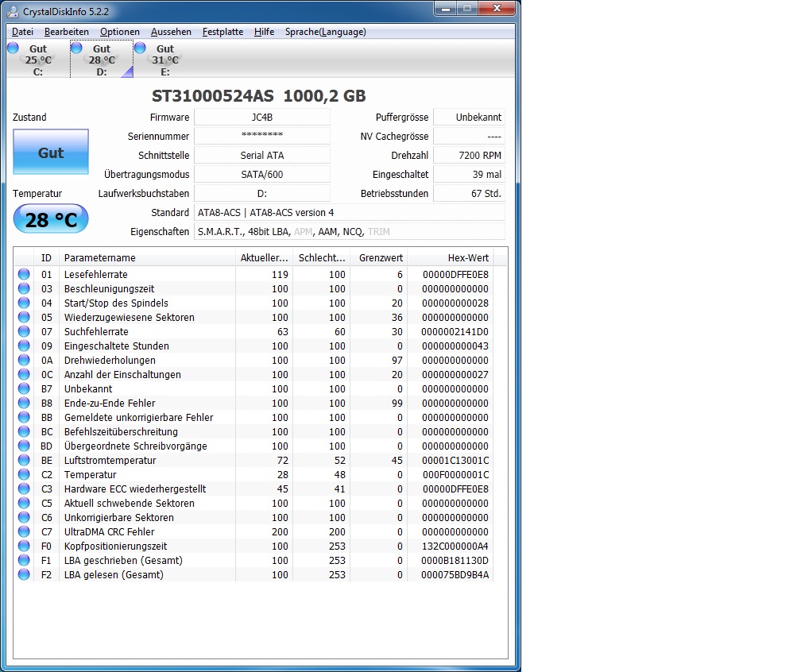The image size is (801, 672).
Task: Select the Suchfehlerrate parameter name
Action: click(96, 331)
